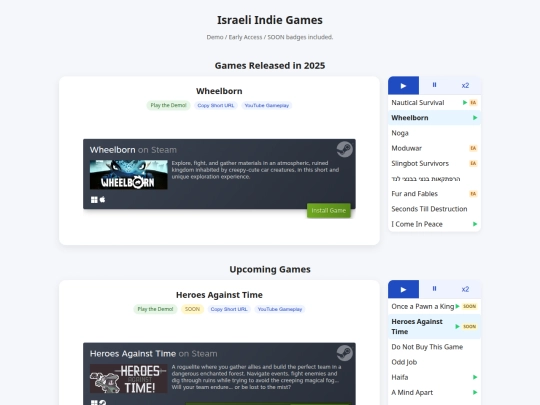540x405 pixels.
Task: Select Do Not Buy This Game in the playlist
Action: 434,347
